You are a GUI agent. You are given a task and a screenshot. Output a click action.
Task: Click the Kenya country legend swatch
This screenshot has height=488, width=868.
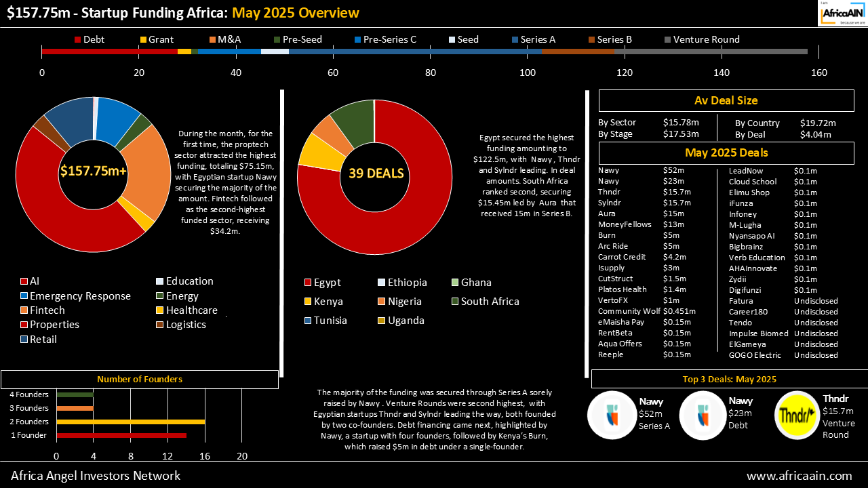(x=308, y=302)
